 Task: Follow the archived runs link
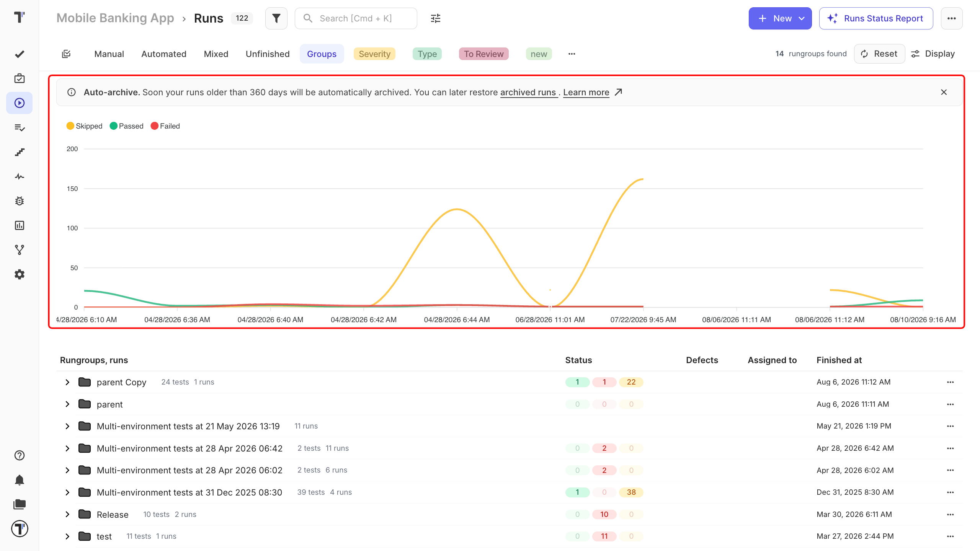528,92
